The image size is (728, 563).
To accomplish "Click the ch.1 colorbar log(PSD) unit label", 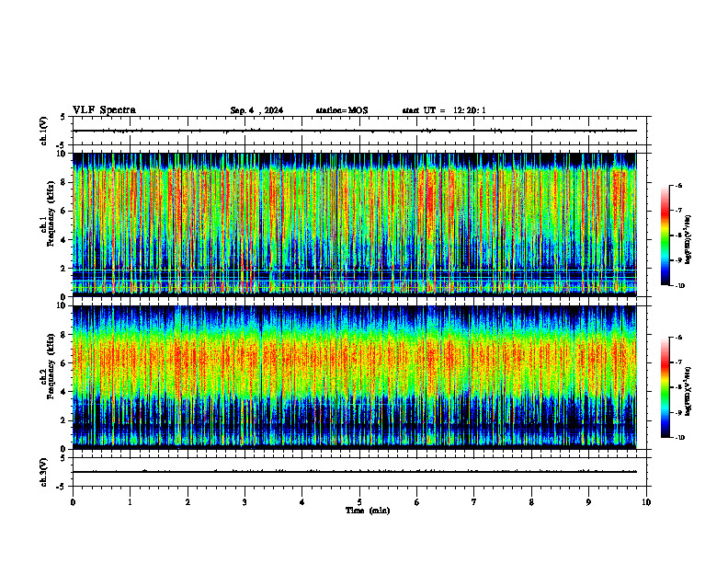I will pos(688,240).
